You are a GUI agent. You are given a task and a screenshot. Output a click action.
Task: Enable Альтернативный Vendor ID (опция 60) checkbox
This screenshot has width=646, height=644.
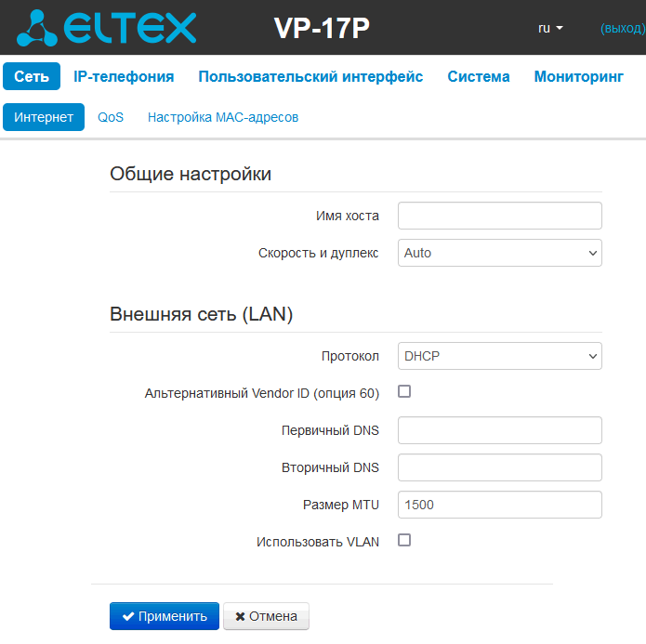pos(404,391)
